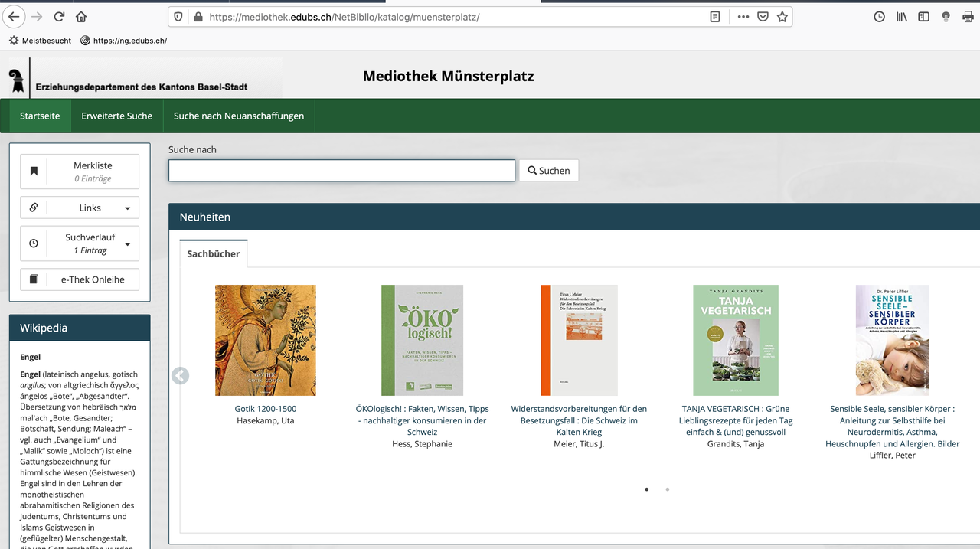Viewport: 980px width, 549px height.
Task: Open the Gotik 1200-1500 cover thumbnail
Action: pos(266,340)
